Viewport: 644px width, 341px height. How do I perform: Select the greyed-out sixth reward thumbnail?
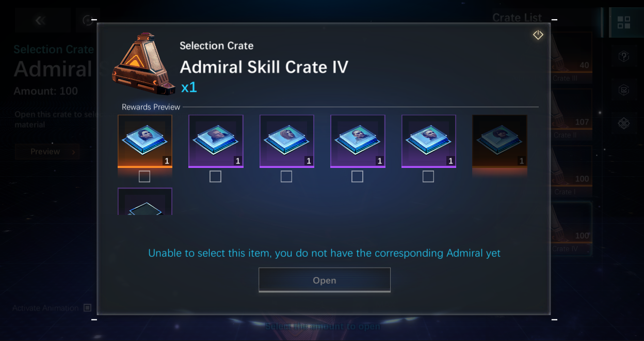500,141
